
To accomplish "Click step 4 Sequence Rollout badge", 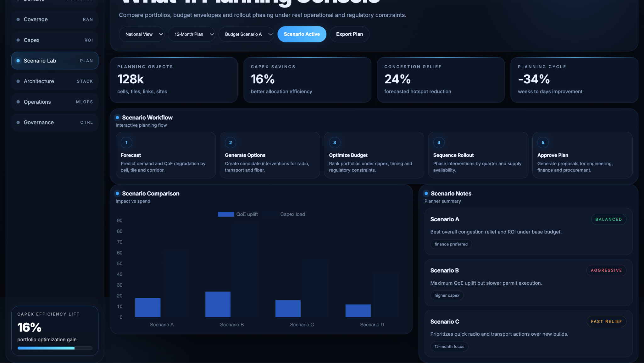I will (439, 143).
